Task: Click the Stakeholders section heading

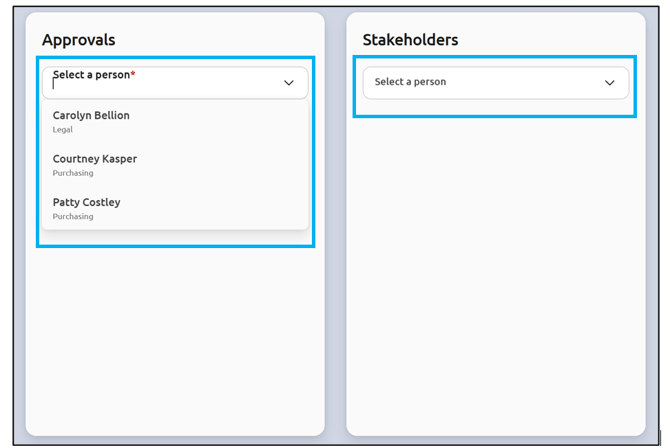Action: click(410, 40)
